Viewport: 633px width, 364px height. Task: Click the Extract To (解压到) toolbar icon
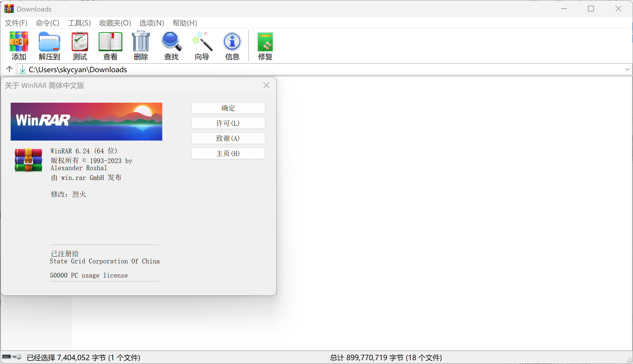(x=49, y=46)
